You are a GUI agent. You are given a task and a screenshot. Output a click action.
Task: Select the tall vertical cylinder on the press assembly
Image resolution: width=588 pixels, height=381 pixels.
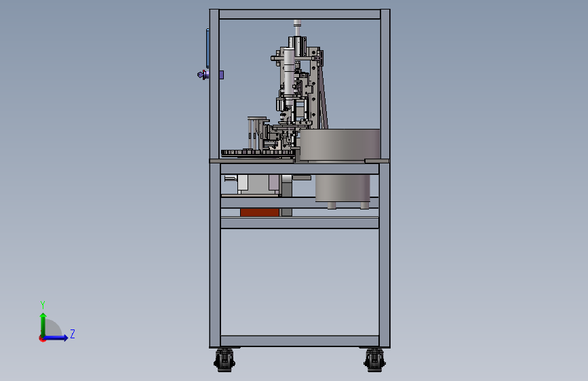[289, 72]
